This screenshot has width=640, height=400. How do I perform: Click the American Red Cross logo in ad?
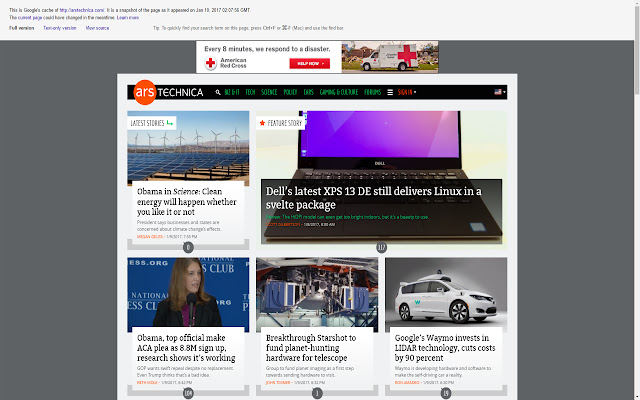[x=226, y=63]
